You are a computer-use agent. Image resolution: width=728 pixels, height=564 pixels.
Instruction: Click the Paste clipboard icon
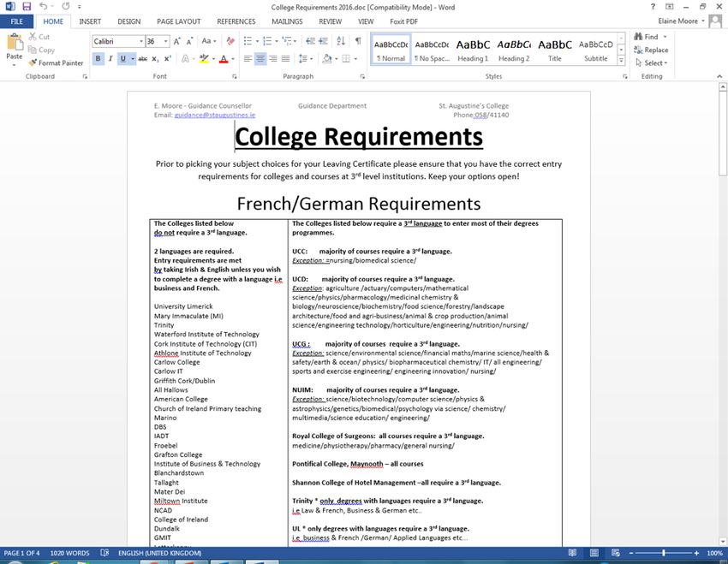(x=15, y=42)
